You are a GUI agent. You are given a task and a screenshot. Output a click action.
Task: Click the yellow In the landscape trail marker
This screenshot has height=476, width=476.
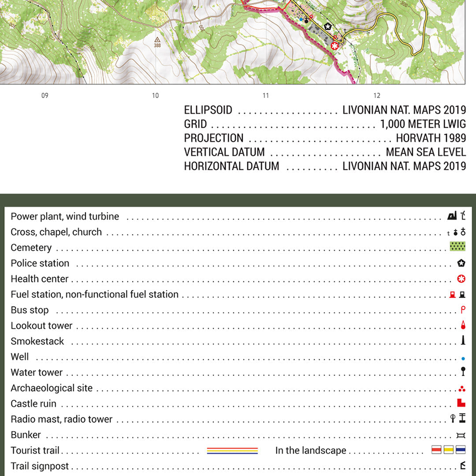(x=449, y=450)
